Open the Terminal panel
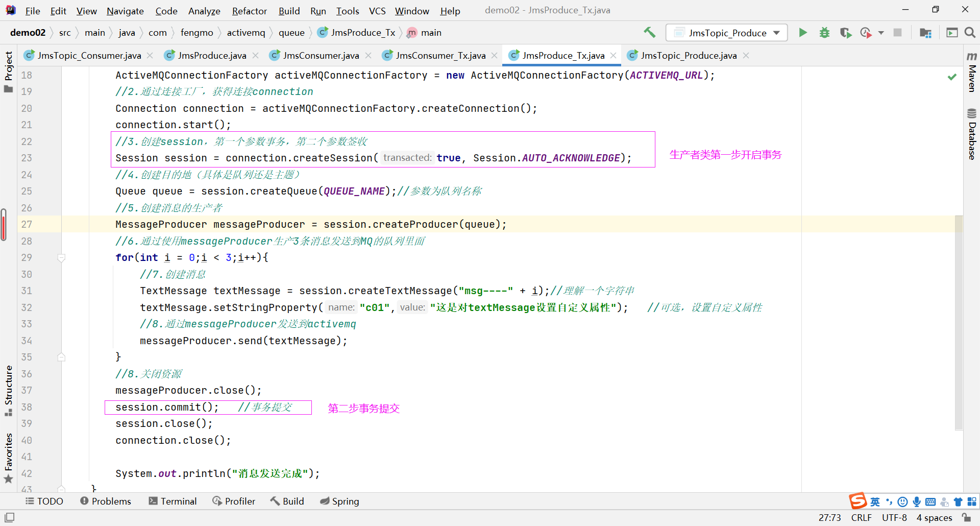Image resolution: width=980 pixels, height=526 pixels. pos(173,501)
